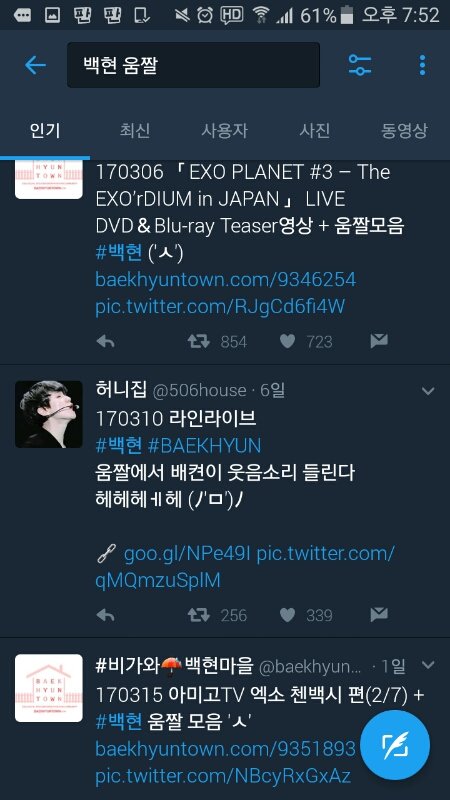Switch to the 최신 tab
The height and width of the screenshot is (800, 450).
coord(135,131)
